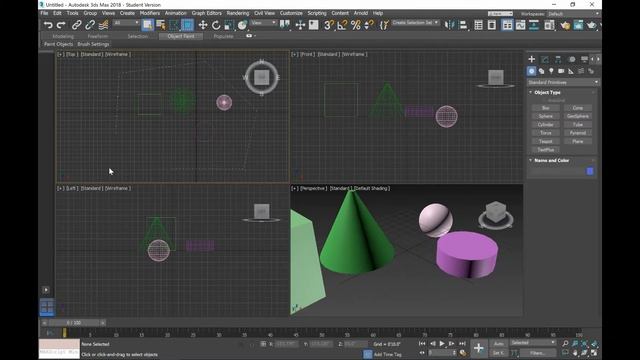640x360 pixels.
Task: Click the Align tool icon
Action: click(x=463, y=25)
